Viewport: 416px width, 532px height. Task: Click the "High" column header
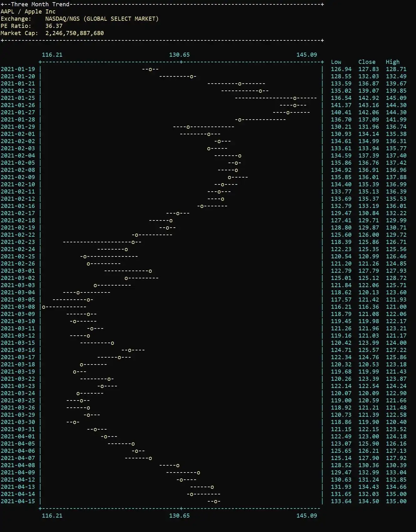click(x=393, y=62)
